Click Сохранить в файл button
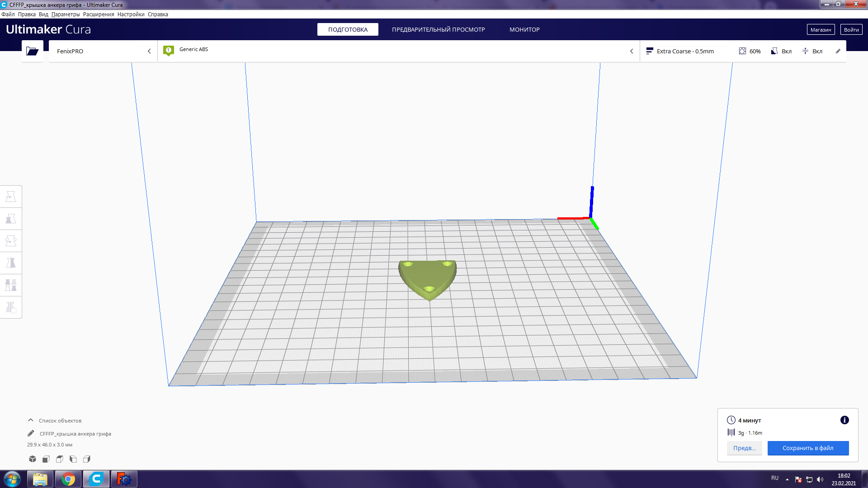This screenshot has width=868, height=488. tap(807, 448)
